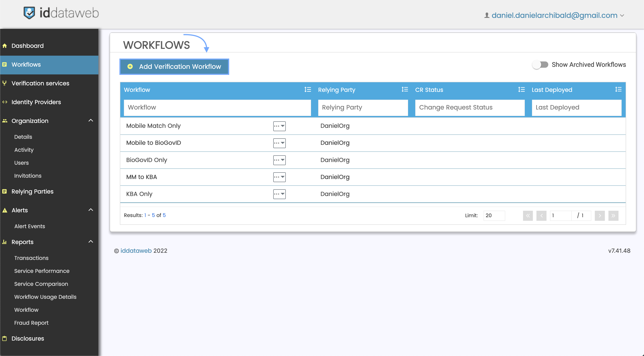644x356 pixels.
Task: Collapse the Reports section
Action: tap(91, 241)
